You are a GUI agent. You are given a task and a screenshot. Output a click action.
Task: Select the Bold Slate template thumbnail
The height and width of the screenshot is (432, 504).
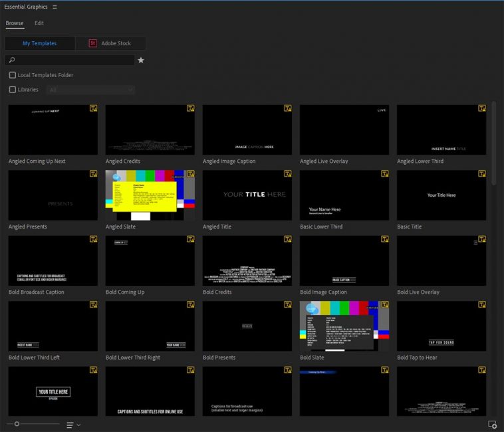pyautogui.click(x=344, y=326)
